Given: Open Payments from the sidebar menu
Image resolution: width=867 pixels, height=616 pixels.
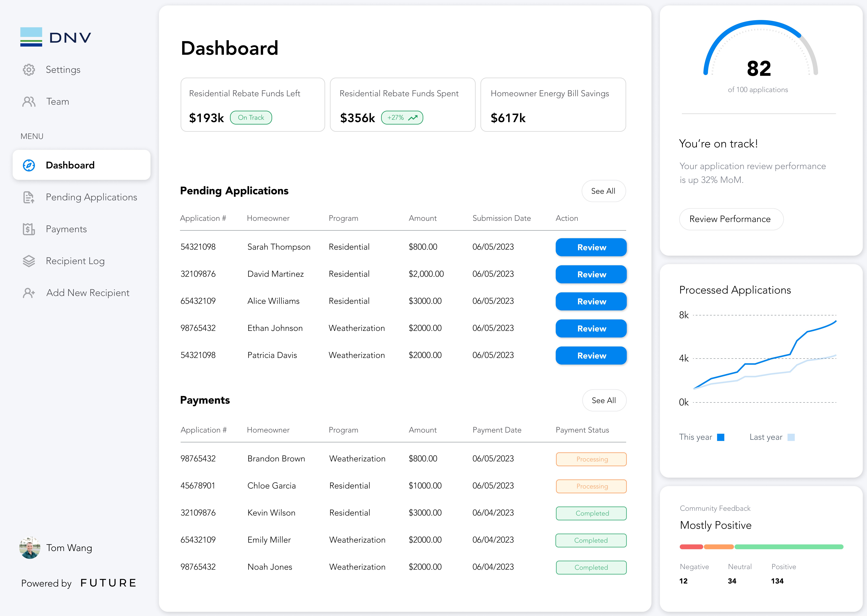Looking at the screenshot, I should click(x=66, y=229).
